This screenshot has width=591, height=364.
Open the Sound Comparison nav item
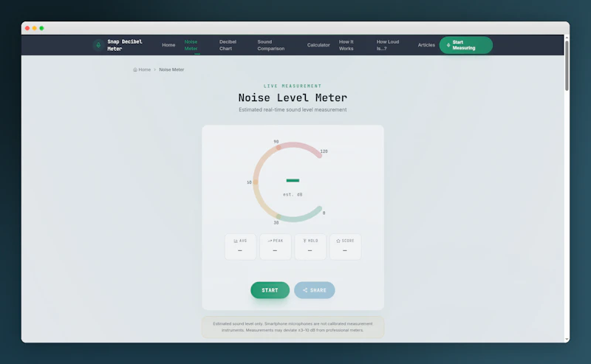(x=270, y=45)
